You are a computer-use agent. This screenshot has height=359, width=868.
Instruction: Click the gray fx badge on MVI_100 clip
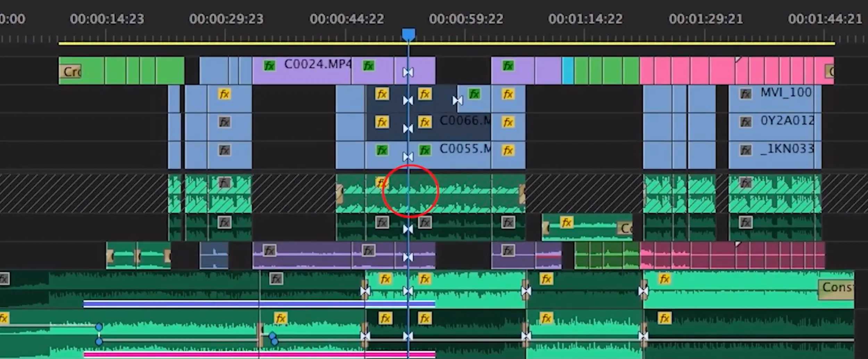pos(746,94)
